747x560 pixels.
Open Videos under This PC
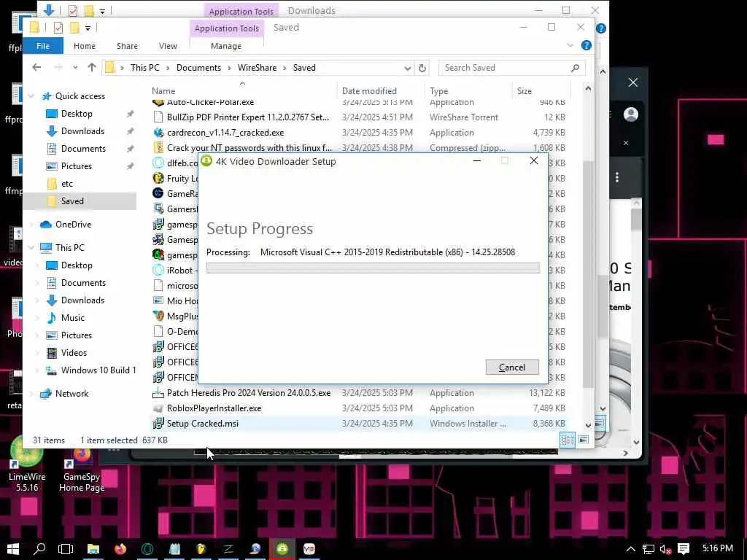tap(74, 353)
